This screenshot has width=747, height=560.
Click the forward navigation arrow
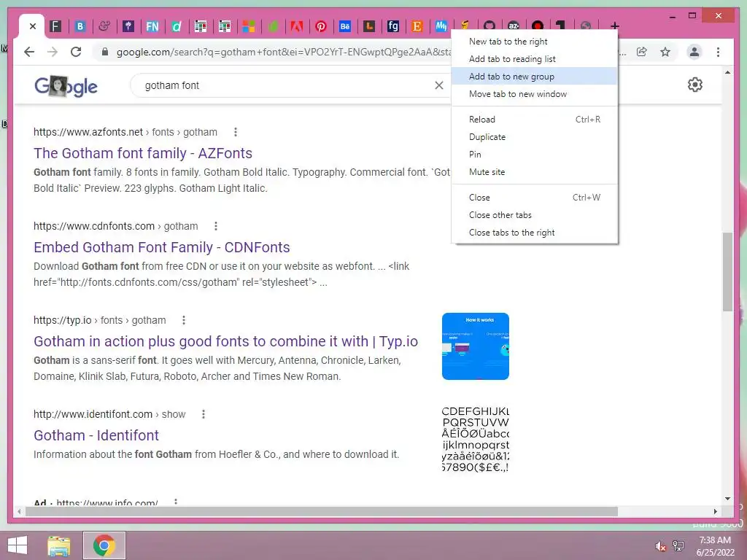click(x=53, y=52)
